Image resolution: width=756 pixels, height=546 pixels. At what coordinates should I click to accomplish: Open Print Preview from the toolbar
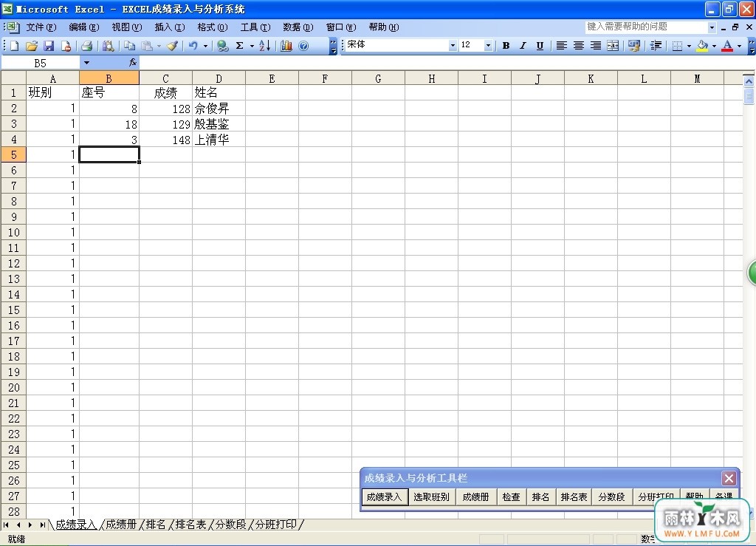[x=109, y=46]
